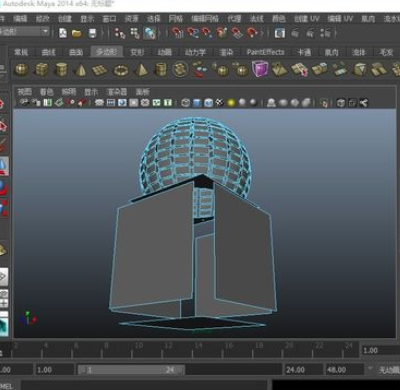Click the purple cube shelf icon
The height and width of the screenshot is (390, 400).
(x=260, y=69)
